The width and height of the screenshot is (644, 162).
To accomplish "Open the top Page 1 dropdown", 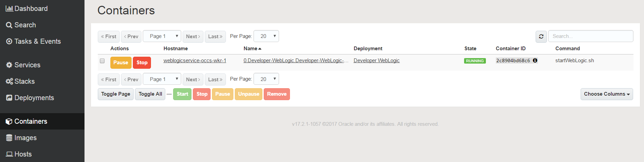I will click(x=162, y=36).
